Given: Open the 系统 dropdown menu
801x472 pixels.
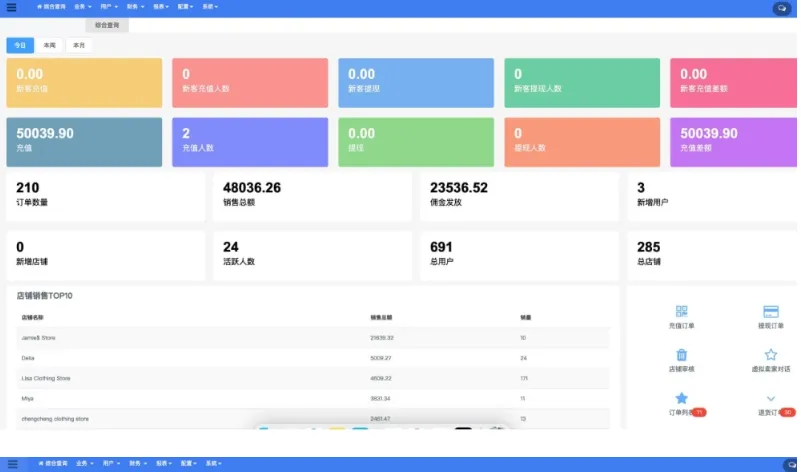Looking at the screenshot, I should pyautogui.click(x=211, y=6).
